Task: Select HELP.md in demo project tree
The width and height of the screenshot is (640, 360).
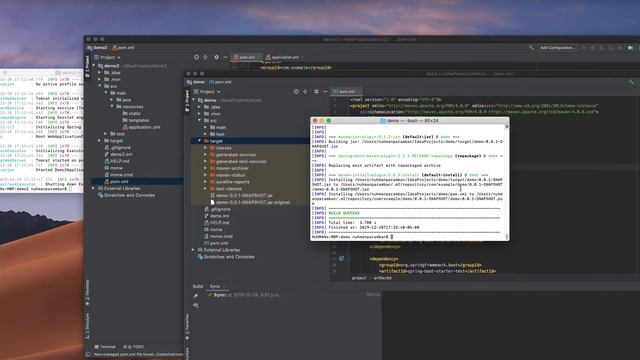Action: (217, 222)
